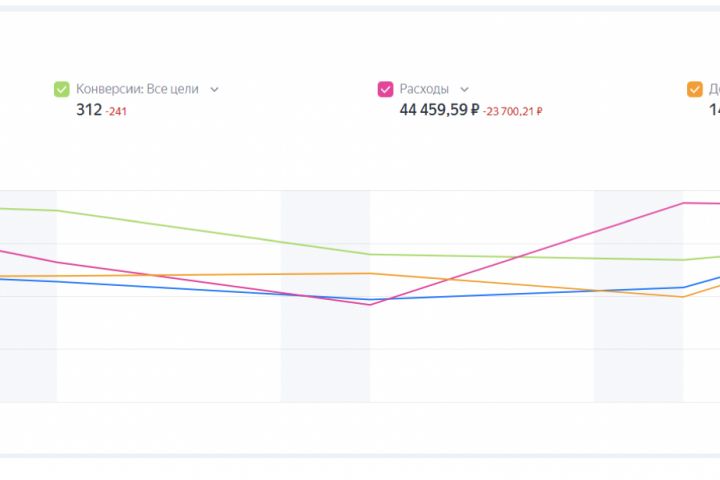This screenshot has height=480, width=720.
Task: Click the Расходы metric label
Action: click(x=424, y=89)
